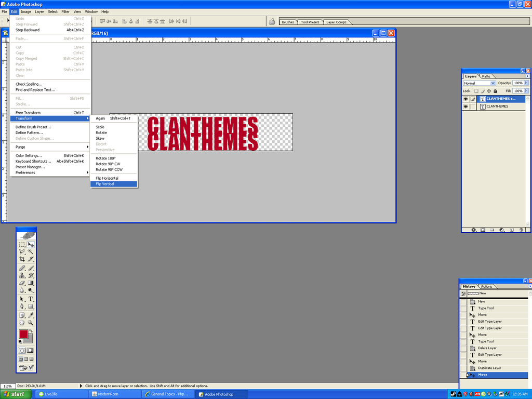
Task: Toggle link box on bottom CLANTHEMES layer
Action: pyautogui.click(x=473, y=107)
